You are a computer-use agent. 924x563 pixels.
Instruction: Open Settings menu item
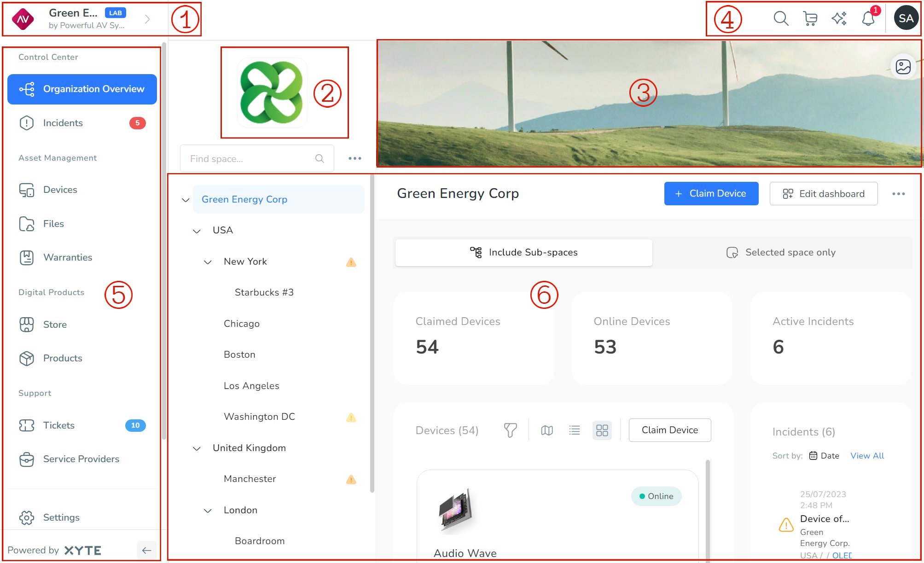click(61, 517)
